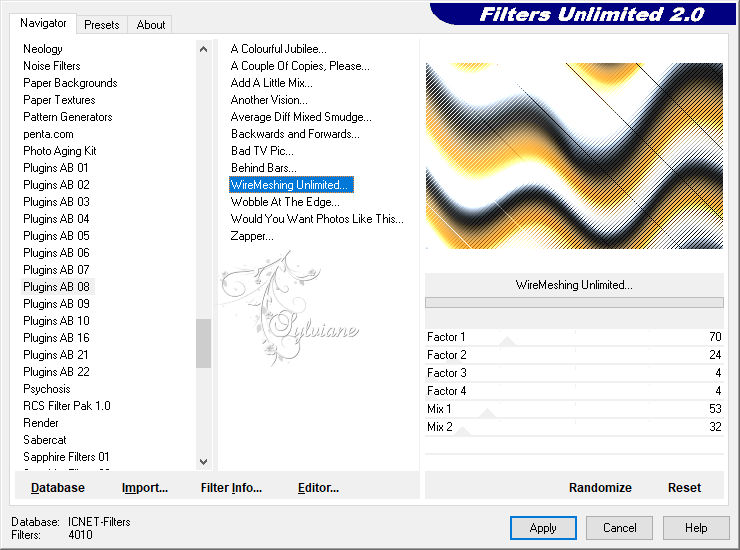Image resolution: width=740 pixels, height=550 pixels.
Task: Select Plugins AB 06 category
Action: (x=56, y=253)
